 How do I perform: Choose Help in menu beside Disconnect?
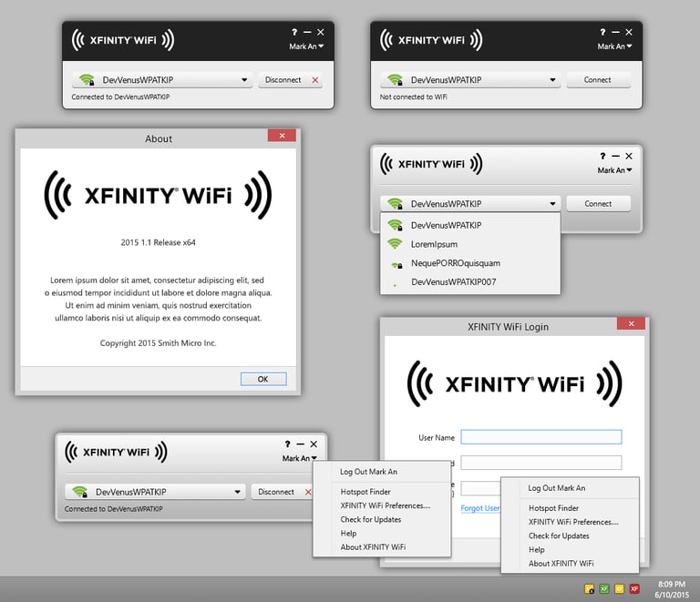point(382,534)
